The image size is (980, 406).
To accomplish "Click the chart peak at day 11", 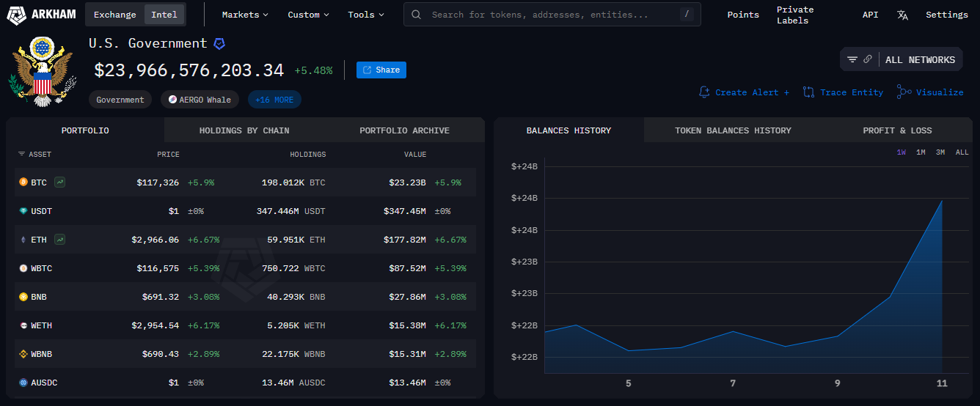I will 942,201.
